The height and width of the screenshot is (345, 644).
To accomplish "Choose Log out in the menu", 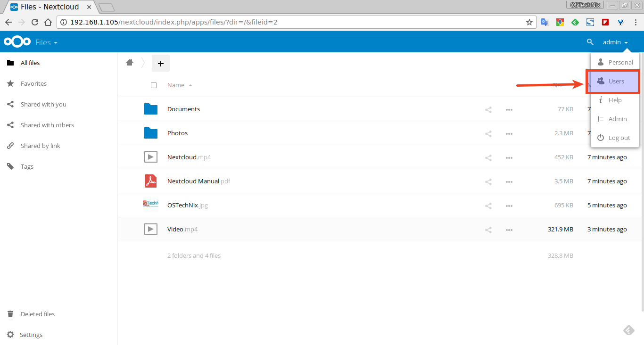I will click(614, 138).
